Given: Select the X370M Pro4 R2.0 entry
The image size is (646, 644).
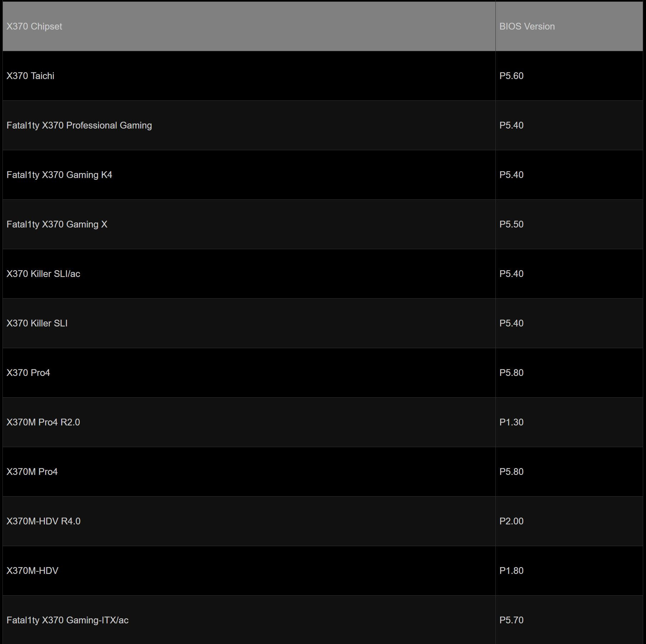Looking at the screenshot, I should coord(43,422).
